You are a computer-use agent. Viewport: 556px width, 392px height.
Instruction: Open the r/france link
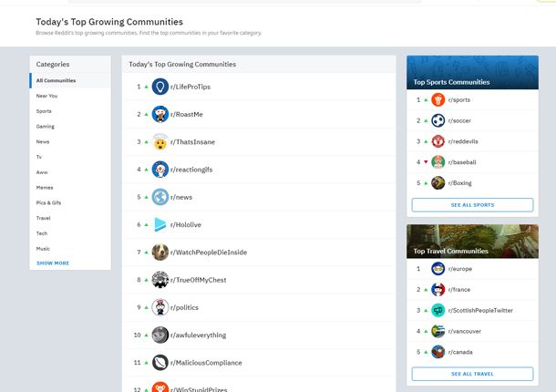459,290
